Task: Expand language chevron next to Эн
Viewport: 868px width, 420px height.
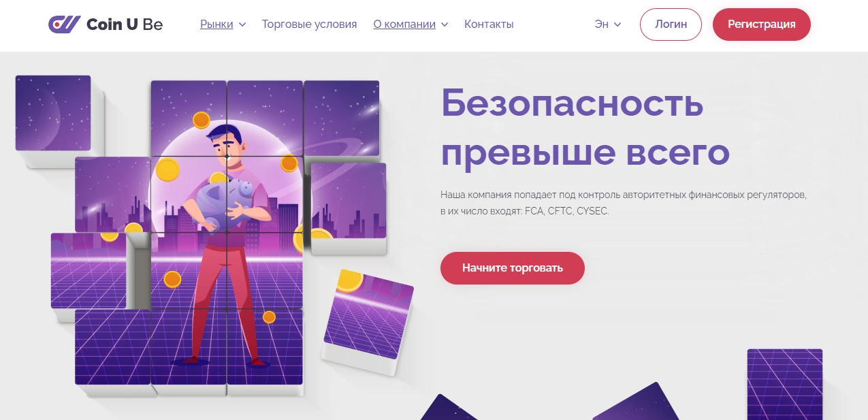Action: point(617,25)
